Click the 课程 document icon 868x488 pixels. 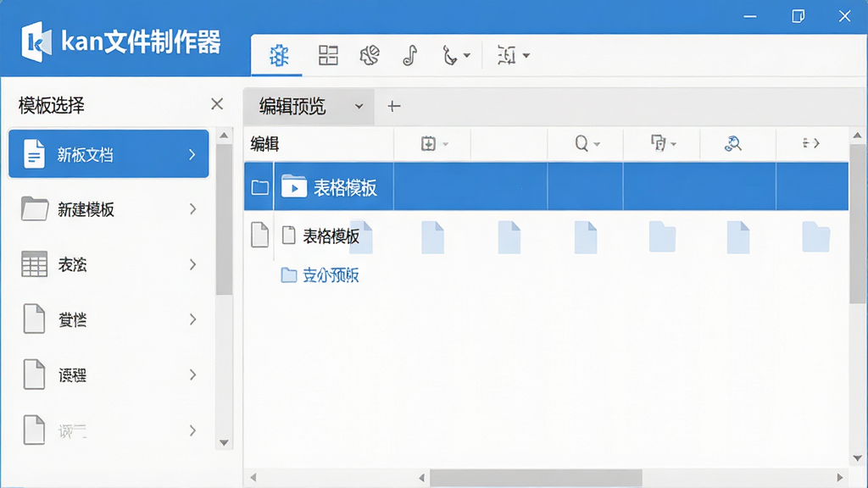tap(34, 374)
